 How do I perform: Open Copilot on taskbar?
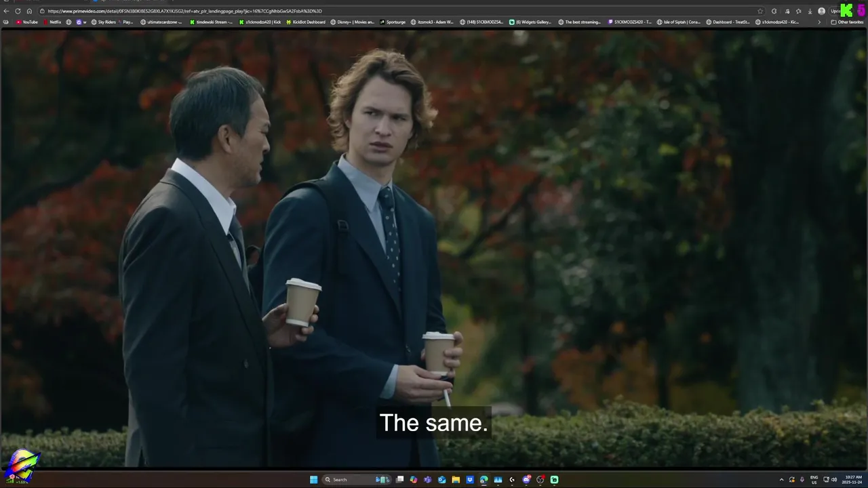click(414, 480)
